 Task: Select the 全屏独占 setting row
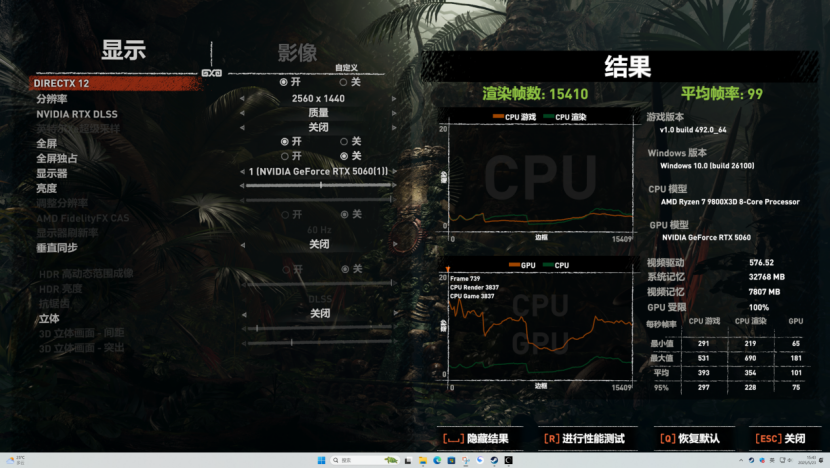coord(57,158)
